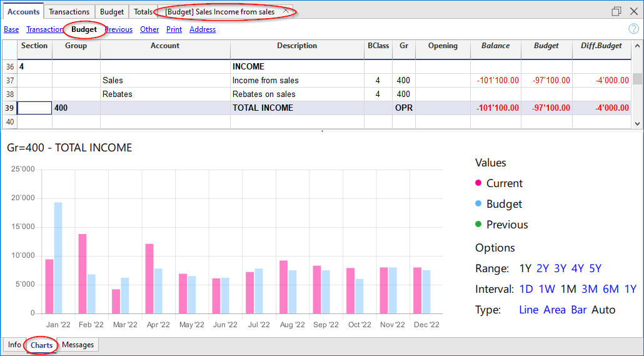The height and width of the screenshot is (356, 644).
Task: Toggle the Current series pink dot
Action: [x=478, y=183]
